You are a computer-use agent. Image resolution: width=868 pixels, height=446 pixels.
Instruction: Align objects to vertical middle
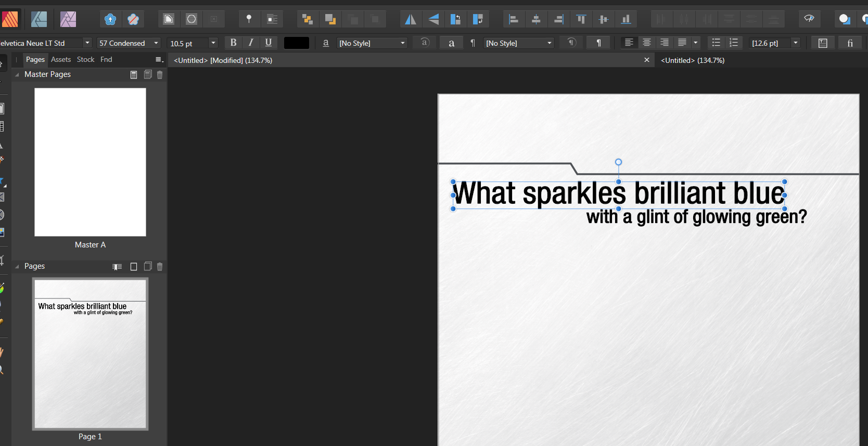(604, 19)
